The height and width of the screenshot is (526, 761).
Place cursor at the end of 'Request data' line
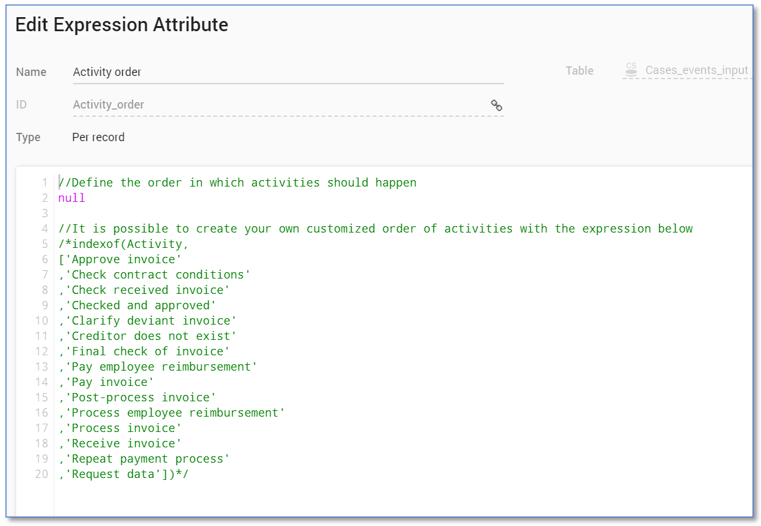click(190, 474)
